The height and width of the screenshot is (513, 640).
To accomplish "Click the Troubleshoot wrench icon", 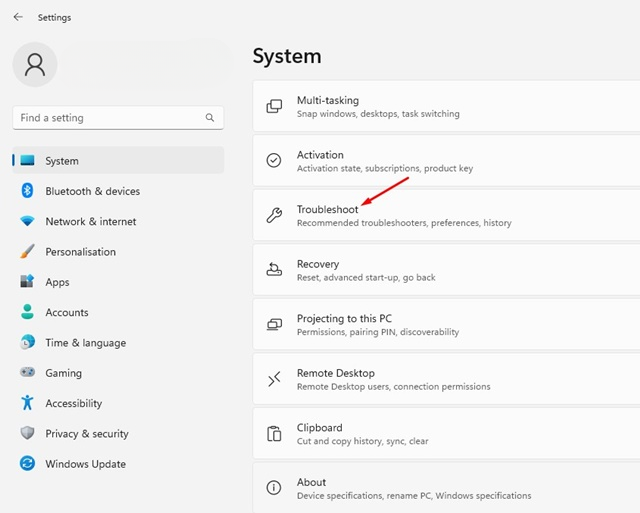I will pos(274,215).
